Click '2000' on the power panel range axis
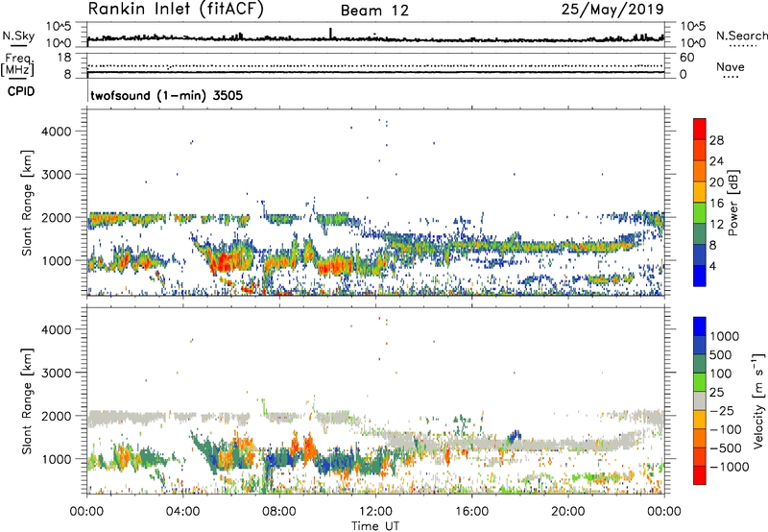Viewport: 768px width, 532px height. (x=56, y=217)
